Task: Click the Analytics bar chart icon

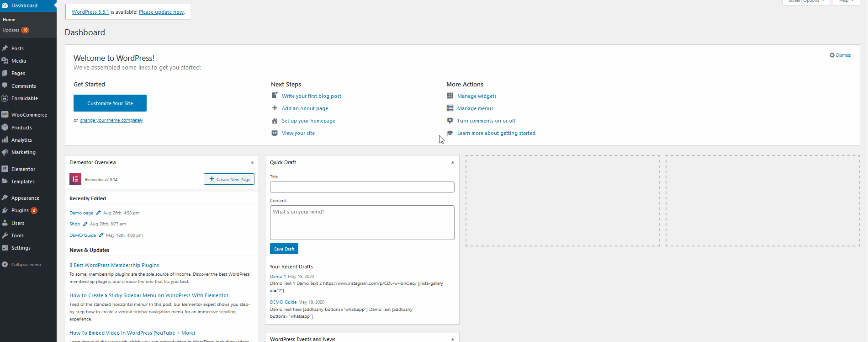Action: click(5, 140)
